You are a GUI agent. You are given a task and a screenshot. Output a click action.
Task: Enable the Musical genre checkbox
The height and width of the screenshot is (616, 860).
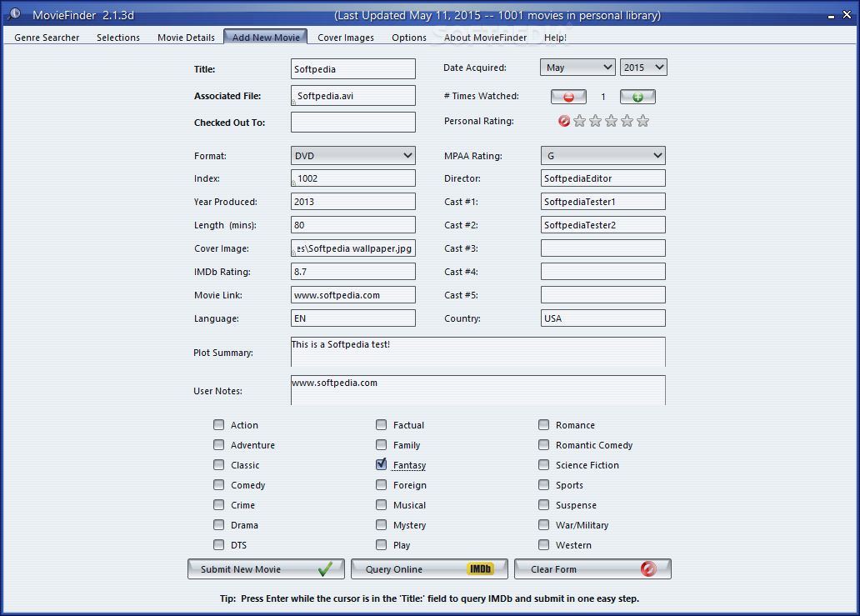(381, 504)
